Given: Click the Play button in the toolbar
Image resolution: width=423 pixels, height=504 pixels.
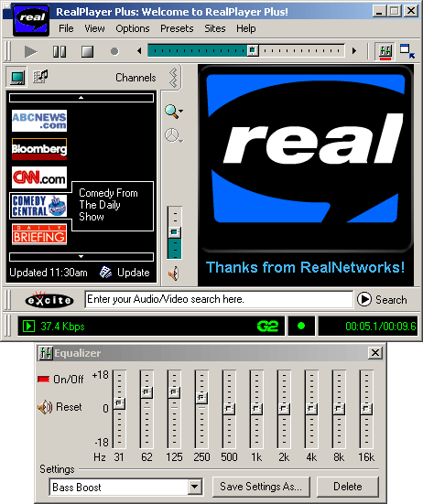Looking at the screenshot, I should 30,51.
